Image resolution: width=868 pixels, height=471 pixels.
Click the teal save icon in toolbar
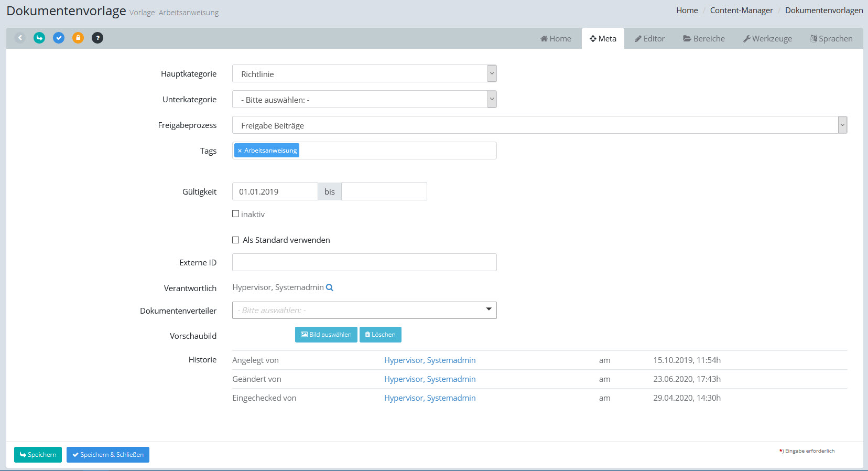click(39, 38)
